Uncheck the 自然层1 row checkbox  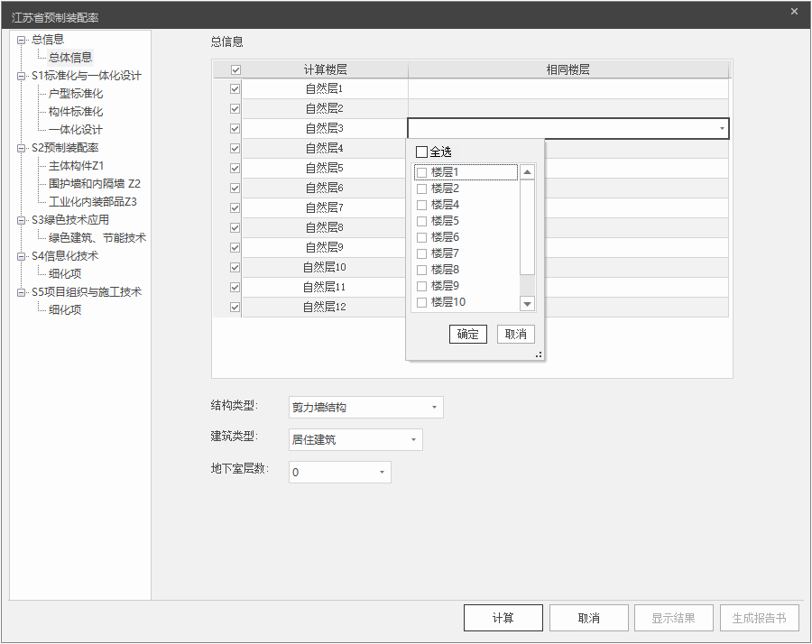coord(235,89)
